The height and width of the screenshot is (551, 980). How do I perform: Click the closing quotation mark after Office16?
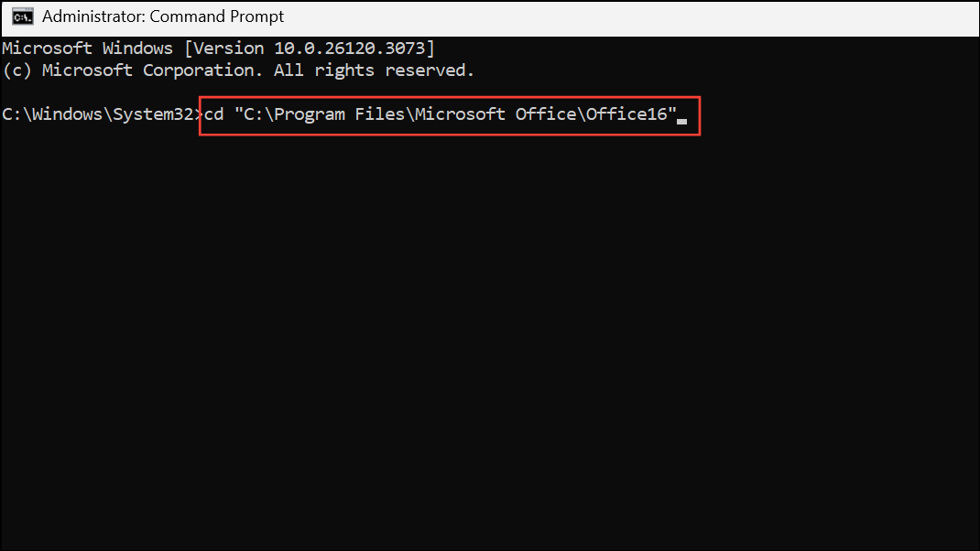point(671,113)
